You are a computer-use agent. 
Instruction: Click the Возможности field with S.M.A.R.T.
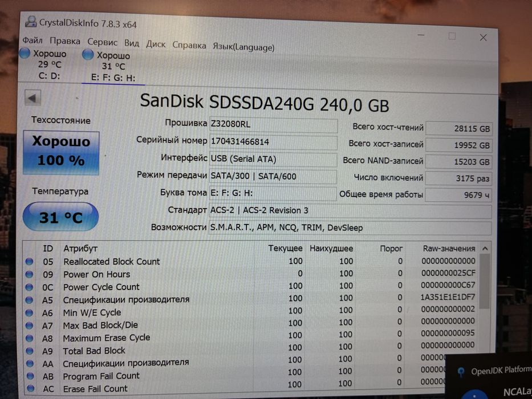click(x=350, y=228)
